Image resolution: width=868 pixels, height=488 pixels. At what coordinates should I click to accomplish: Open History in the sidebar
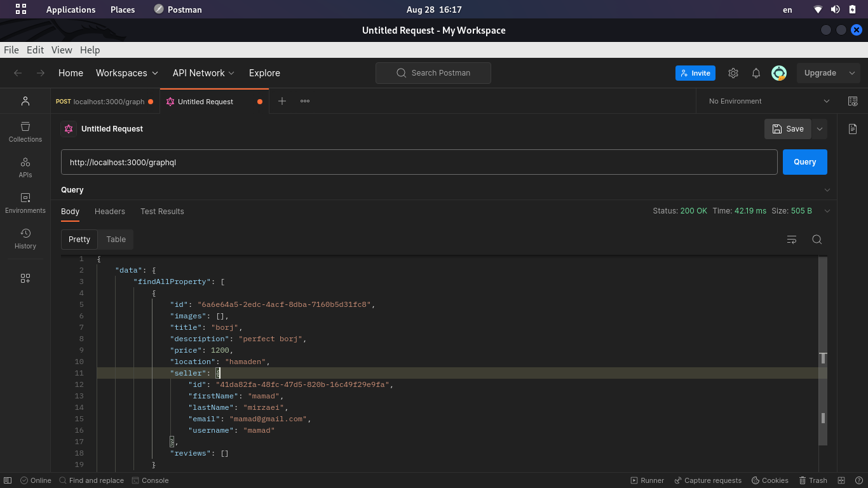tap(25, 239)
